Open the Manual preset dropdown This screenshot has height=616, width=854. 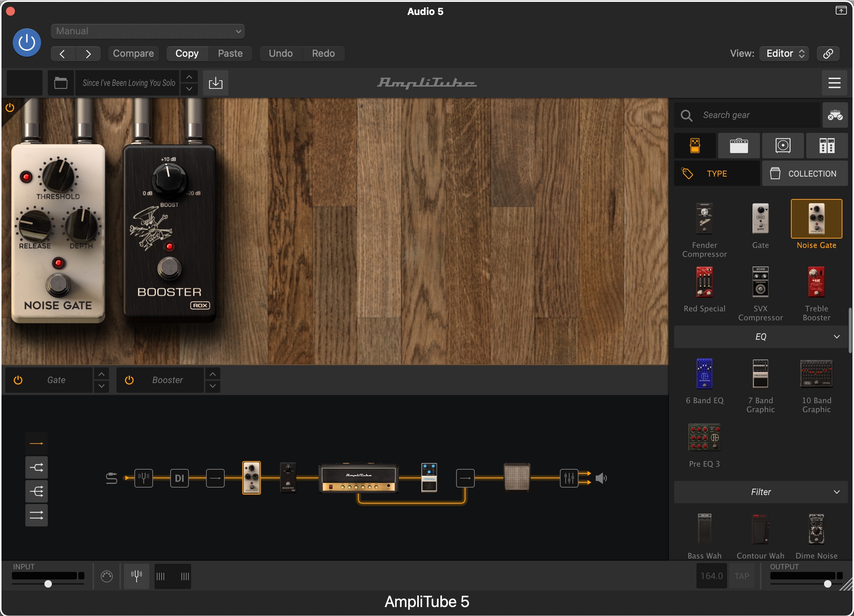tap(147, 31)
